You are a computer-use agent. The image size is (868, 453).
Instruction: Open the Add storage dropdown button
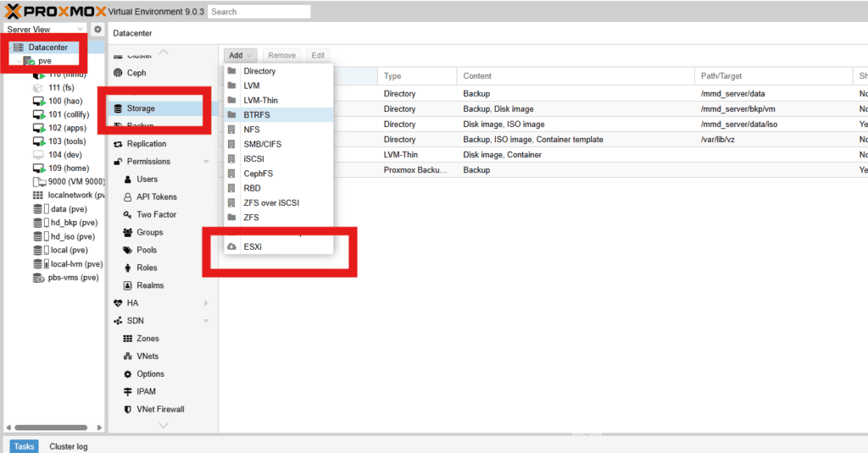click(x=240, y=56)
